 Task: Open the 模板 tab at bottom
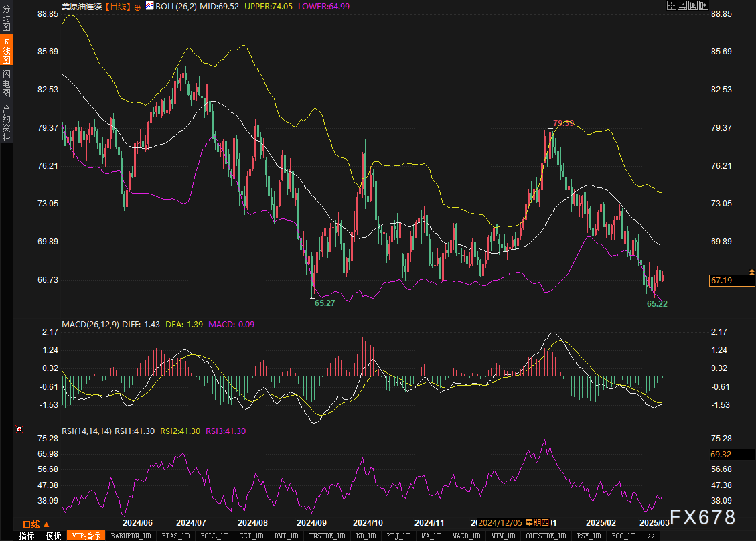pyautogui.click(x=53, y=536)
